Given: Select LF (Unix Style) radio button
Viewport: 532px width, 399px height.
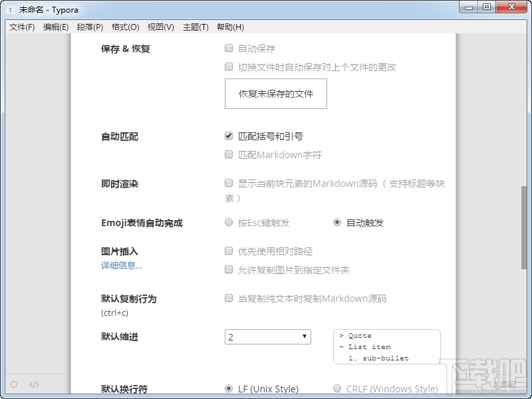Looking at the screenshot, I should (229, 388).
